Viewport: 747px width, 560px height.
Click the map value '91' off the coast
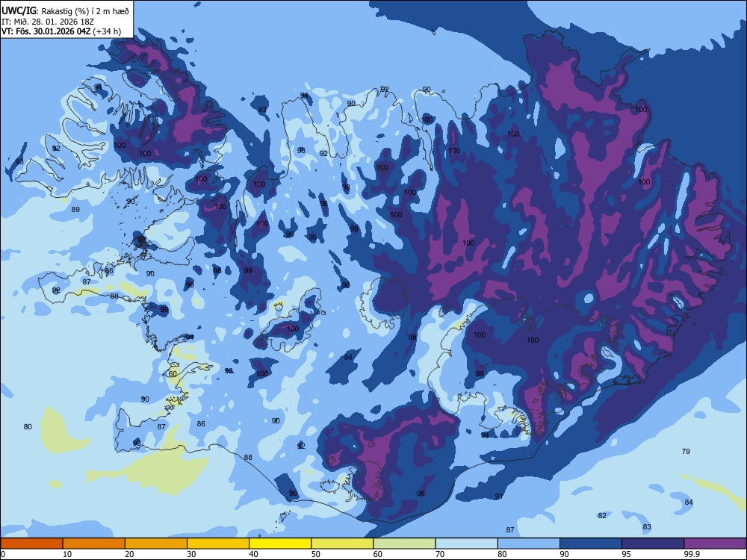[499, 497]
